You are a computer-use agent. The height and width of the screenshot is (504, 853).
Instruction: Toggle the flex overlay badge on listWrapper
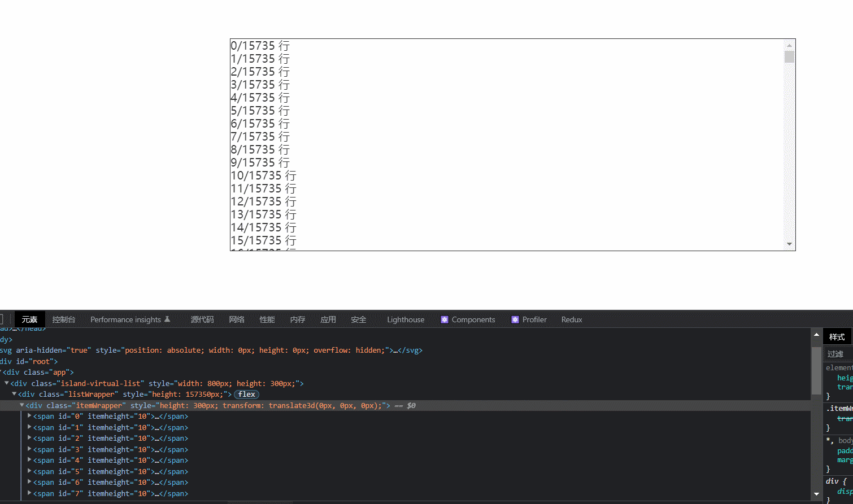(x=246, y=394)
